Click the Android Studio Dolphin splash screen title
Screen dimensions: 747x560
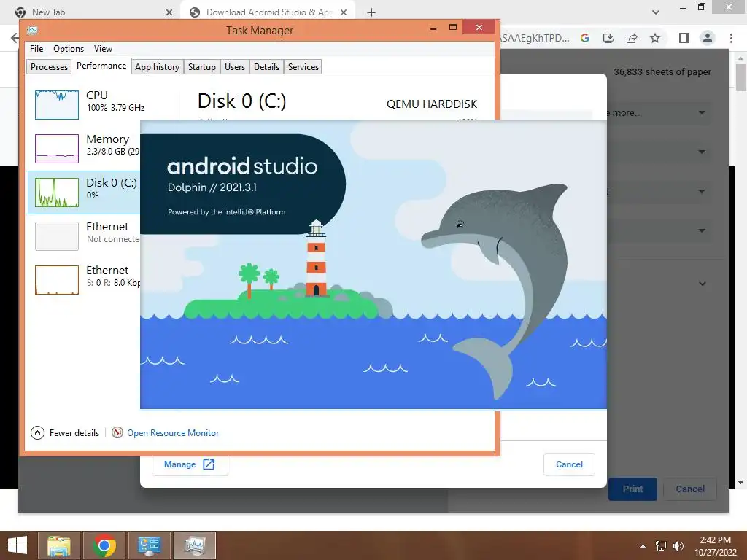242,166
